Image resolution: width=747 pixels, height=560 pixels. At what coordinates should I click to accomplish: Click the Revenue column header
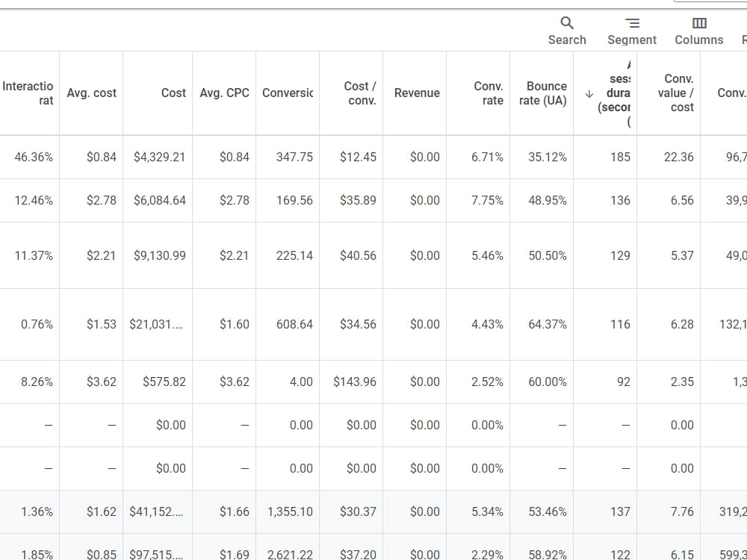point(417,93)
